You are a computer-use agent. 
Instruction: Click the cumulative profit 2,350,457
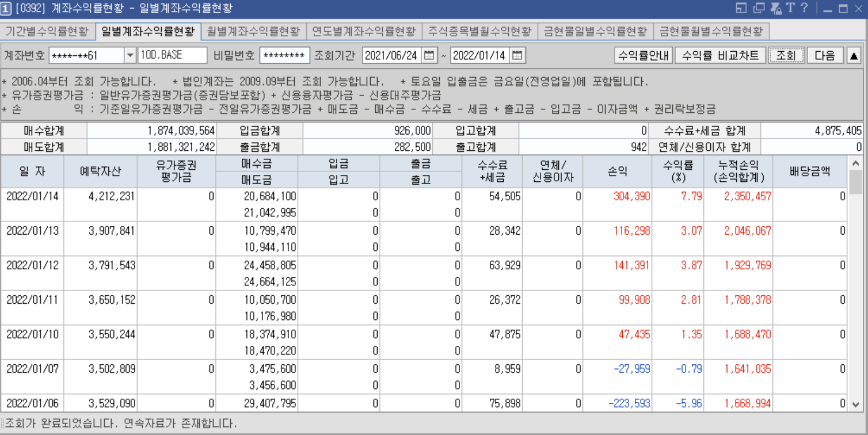(x=748, y=196)
